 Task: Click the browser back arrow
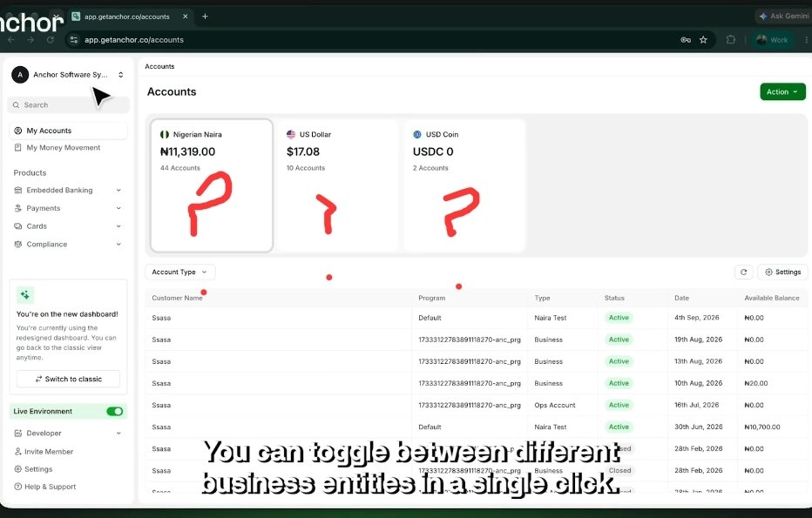10,40
